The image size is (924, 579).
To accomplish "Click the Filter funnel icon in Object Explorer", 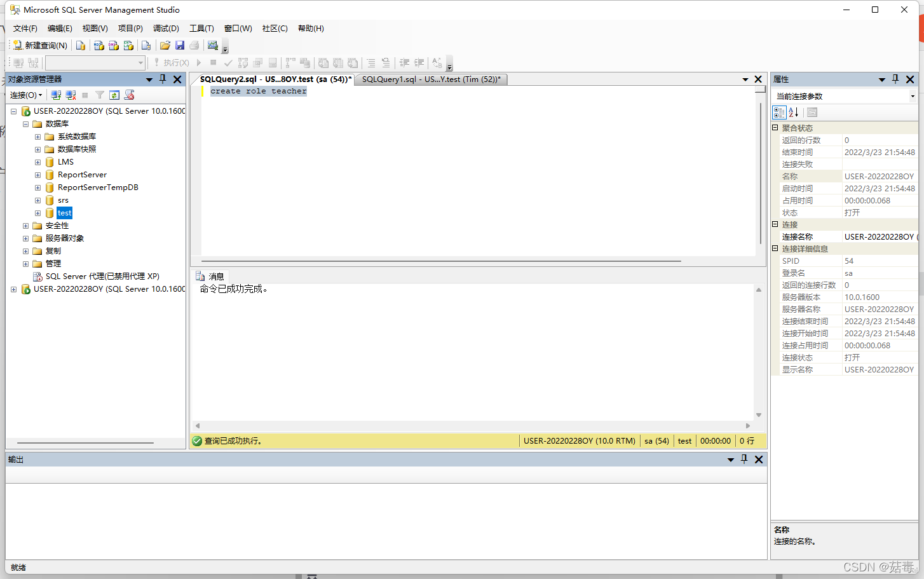I will 100,95.
